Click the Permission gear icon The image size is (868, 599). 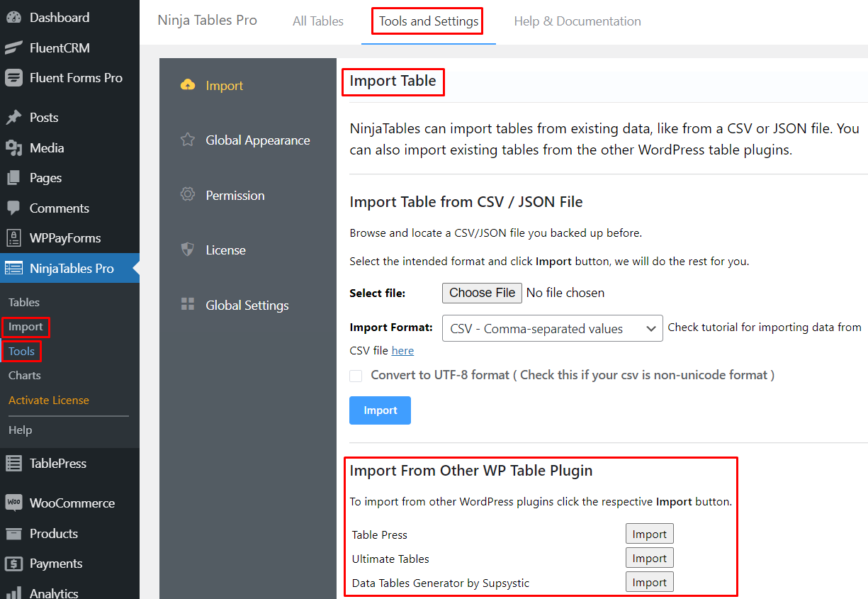pyautogui.click(x=188, y=194)
